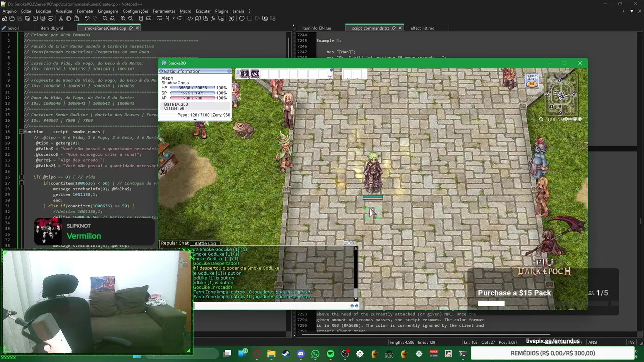Collapse the code fold at line 18
This screenshot has width=644, height=362.
click(x=21, y=132)
